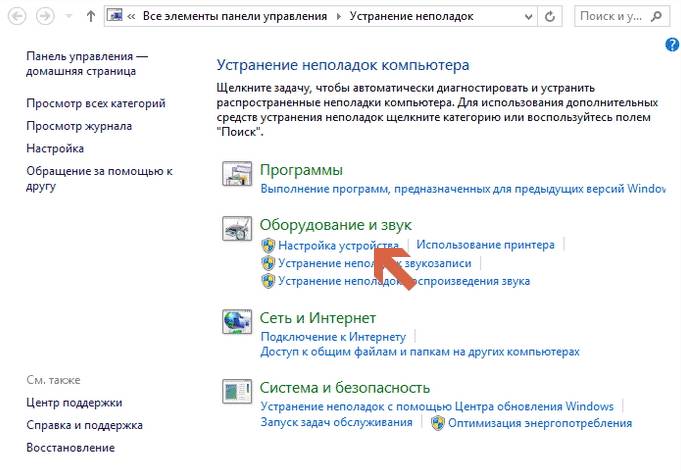Open Просмотр журнала in sidebar
This screenshot has width=681, height=472.
(80, 126)
